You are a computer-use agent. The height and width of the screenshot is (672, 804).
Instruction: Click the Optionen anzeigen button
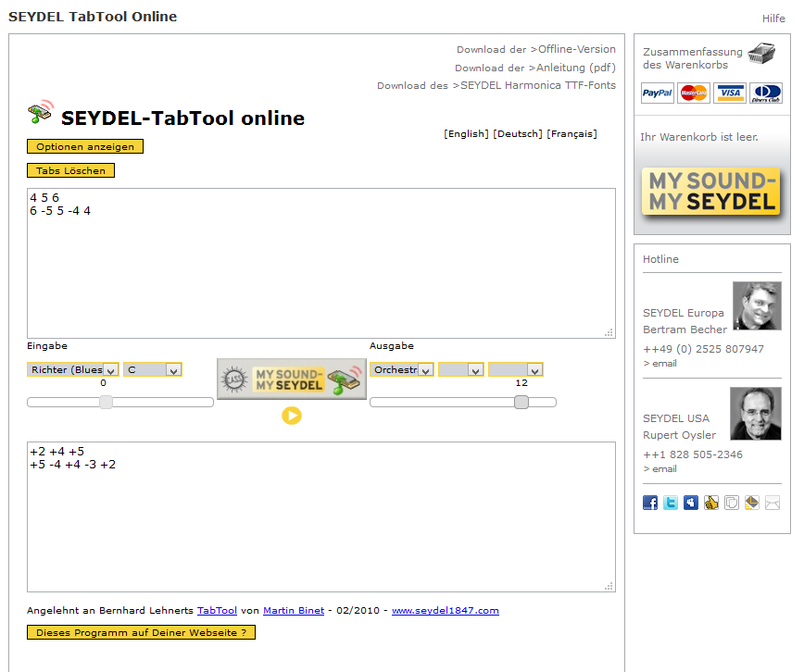click(x=85, y=146)
